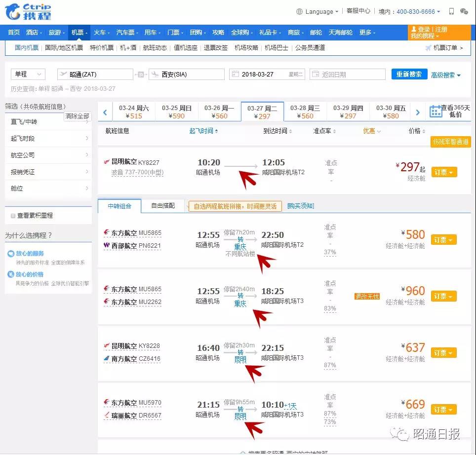Click arrival field 西安(SIA)

pyautogui.click(x=186, y=75)
